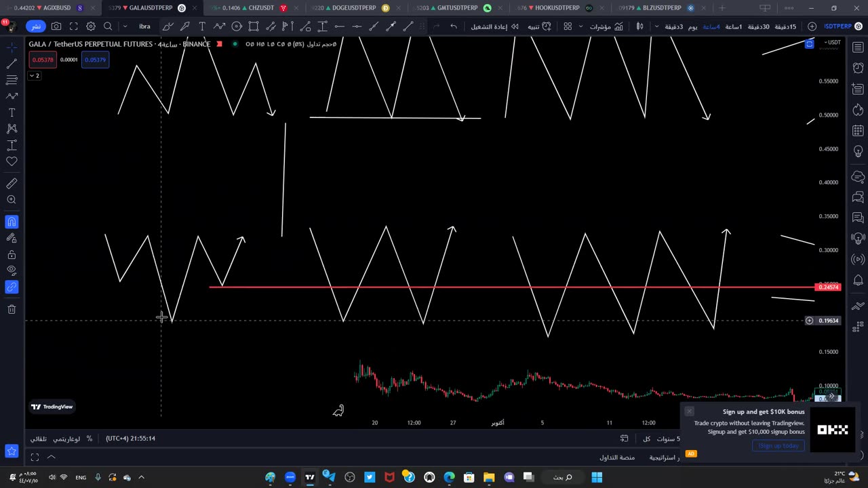Switch to the CHZUSDT browser tab
Viewport: 868px width, 488px height.
(x=248, y=8)
